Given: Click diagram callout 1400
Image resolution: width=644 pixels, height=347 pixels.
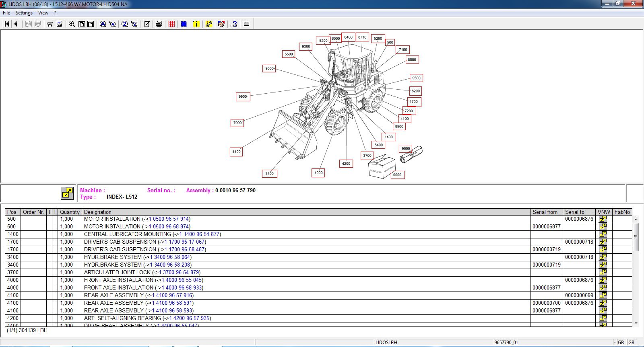Looking at the screenshot, I should [388, 137].
